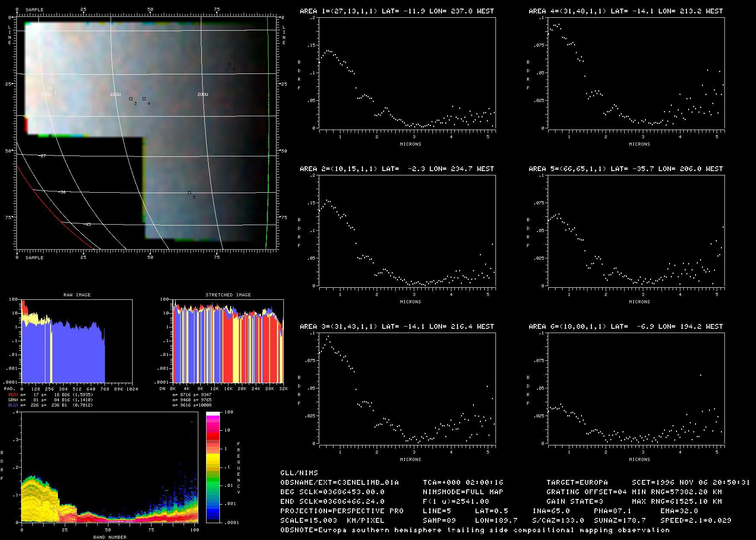The width and height of the screenshot is (756, 540).
Task: Select the area 2 square marker
Action: (x=56, y=42)
